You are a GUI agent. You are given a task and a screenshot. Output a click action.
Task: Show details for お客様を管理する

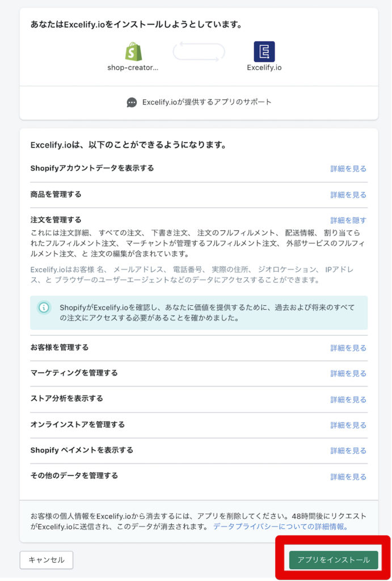pyautogui.click(x=348, y=348)
